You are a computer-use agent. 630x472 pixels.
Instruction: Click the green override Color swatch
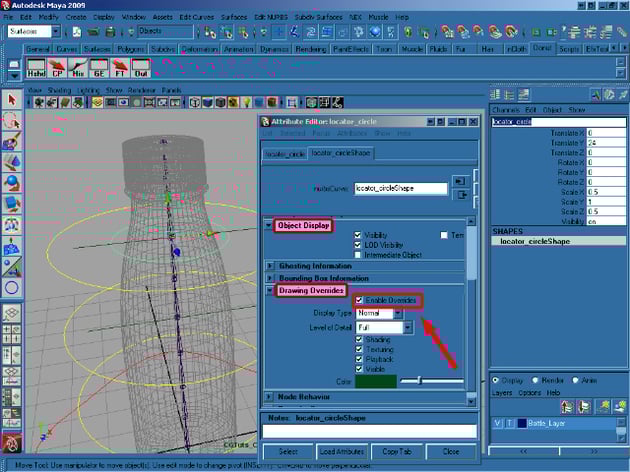pyautogui.click(x=376, y=381)
